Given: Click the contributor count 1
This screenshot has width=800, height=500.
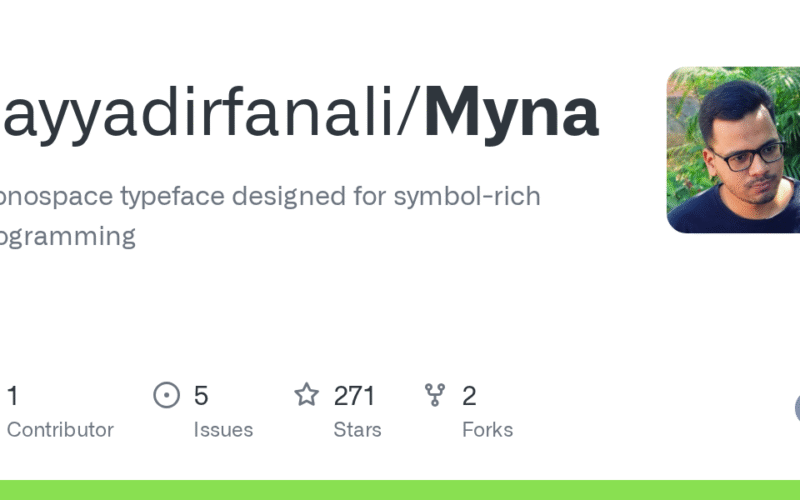Looking at the screenshot, I should click(13, 396).
